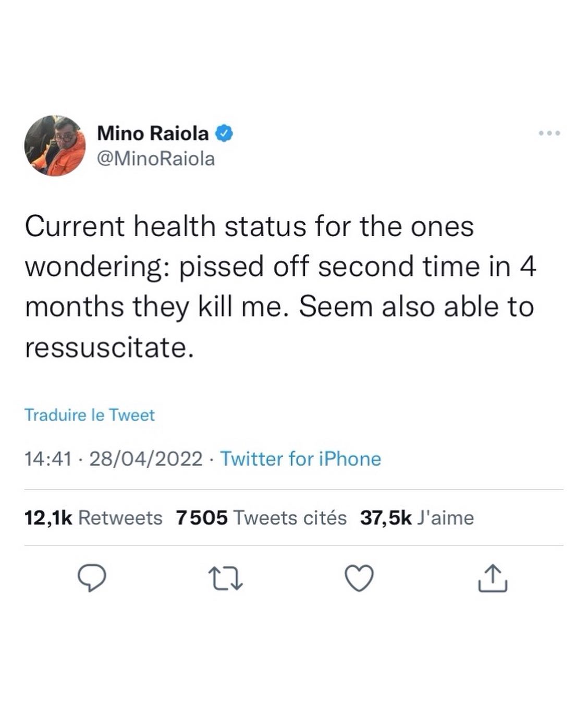Click the 'Current health status' text line
The height and width of the screenshot is (708, 588).
point(249,226)
